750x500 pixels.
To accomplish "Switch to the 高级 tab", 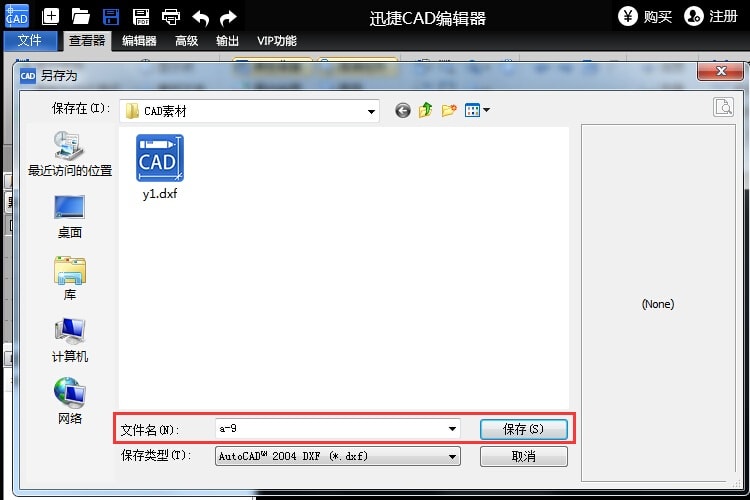I will pyautogui.click(x=187, y=41).
